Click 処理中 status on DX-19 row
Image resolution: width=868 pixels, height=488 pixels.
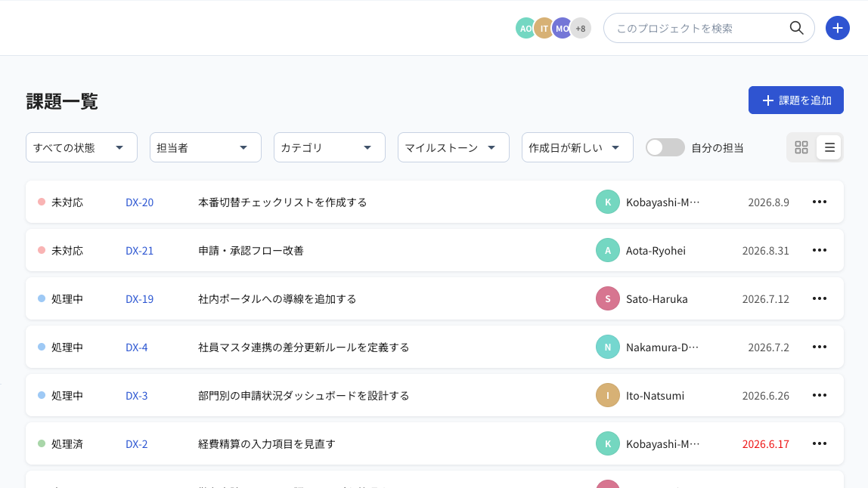60,299
